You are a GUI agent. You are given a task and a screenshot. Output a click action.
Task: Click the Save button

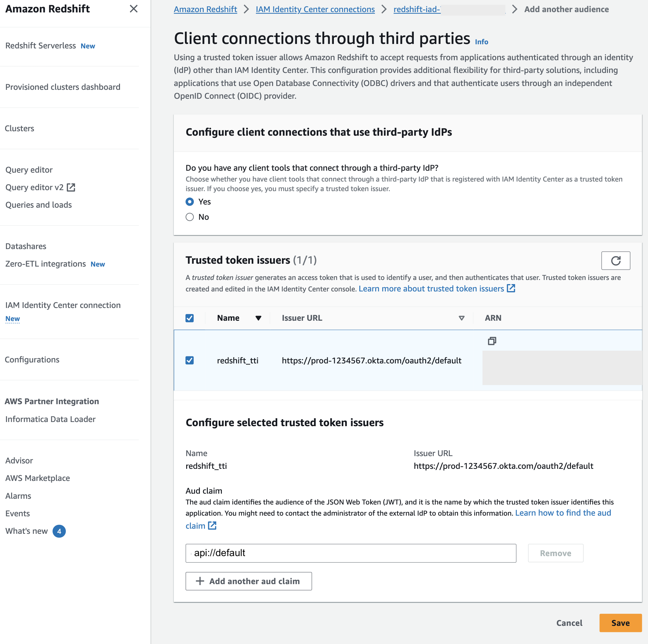620,623
